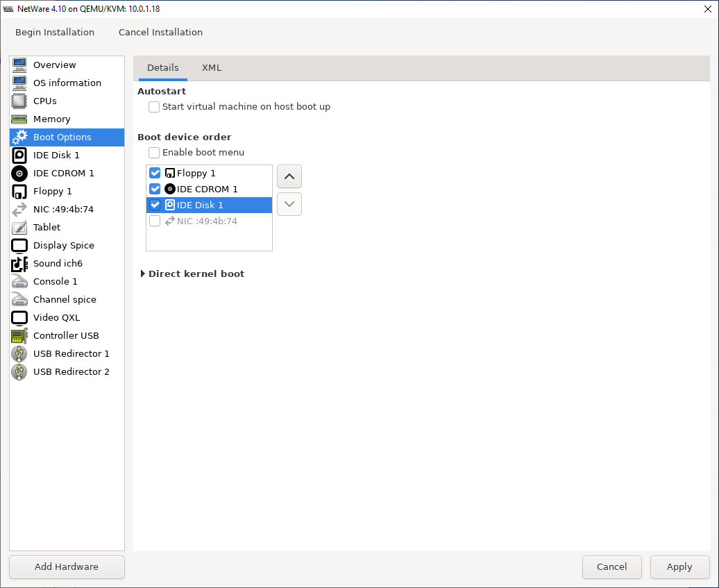This screenshot has height=588, width=719.
Task: Select the Video QXL sidebar label
Action: [x=56, y=318]
